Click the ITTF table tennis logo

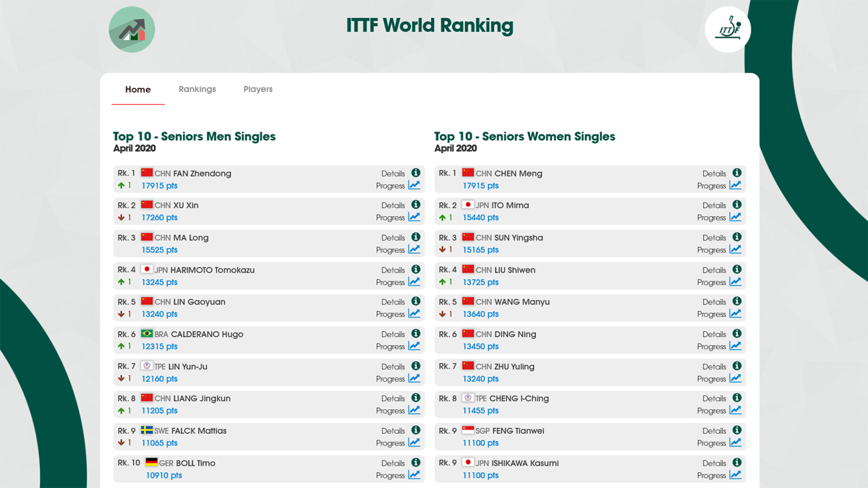pyautogui.click(x=728, y=30)
